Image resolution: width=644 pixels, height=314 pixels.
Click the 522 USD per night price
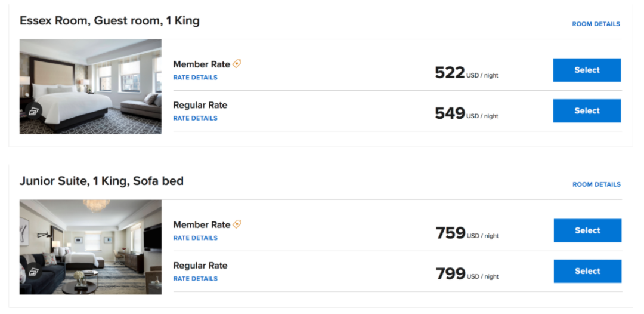pos(466,73)
